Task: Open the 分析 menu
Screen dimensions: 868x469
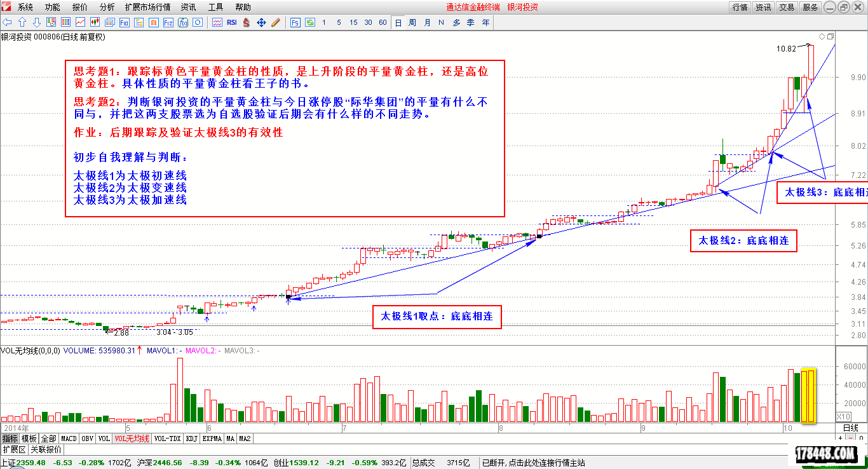Action: [107, 7]
